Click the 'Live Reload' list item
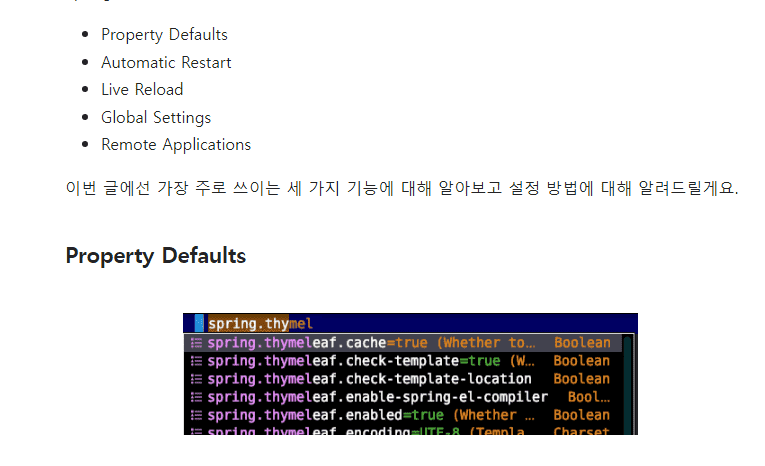This screenshot has width=765, height=466. coord(142,90)
